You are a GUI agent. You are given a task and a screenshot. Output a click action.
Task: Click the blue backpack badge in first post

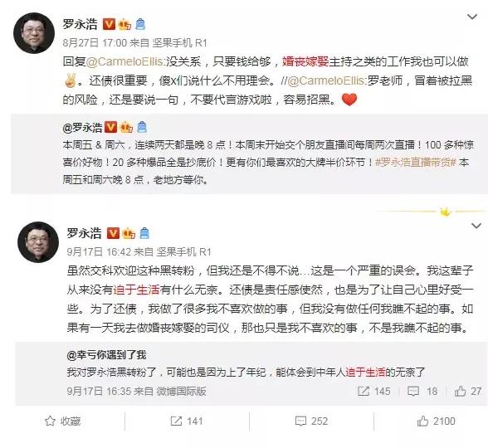141,24
